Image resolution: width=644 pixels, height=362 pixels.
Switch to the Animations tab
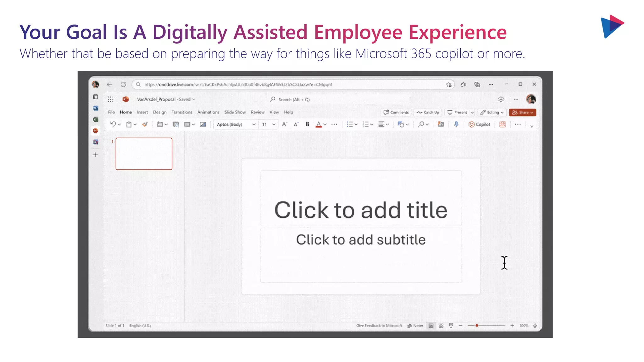208,112
